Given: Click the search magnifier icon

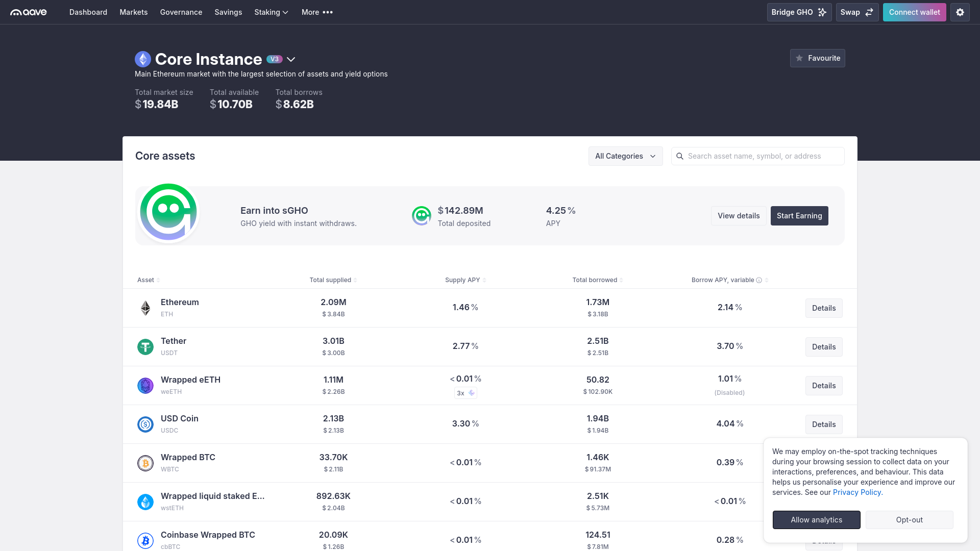Looking at the screenshot, I should pyautogui.click(x=680, y=156).
